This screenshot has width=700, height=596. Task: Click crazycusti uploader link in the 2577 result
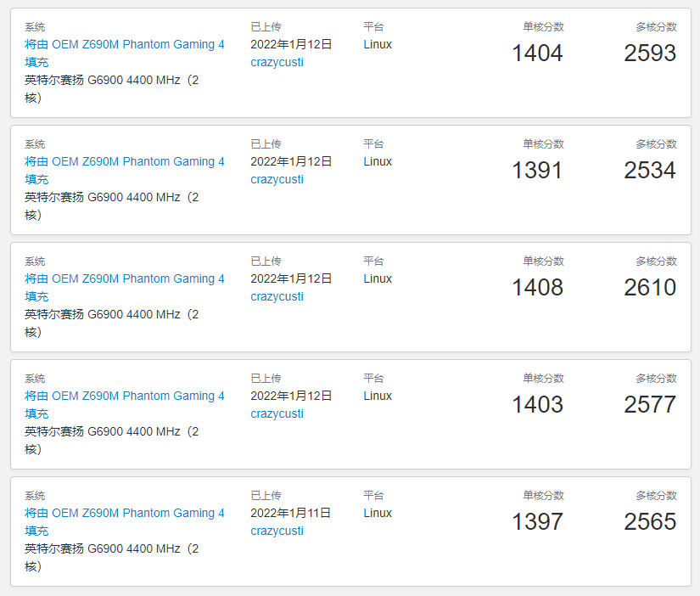click(277, 413)
